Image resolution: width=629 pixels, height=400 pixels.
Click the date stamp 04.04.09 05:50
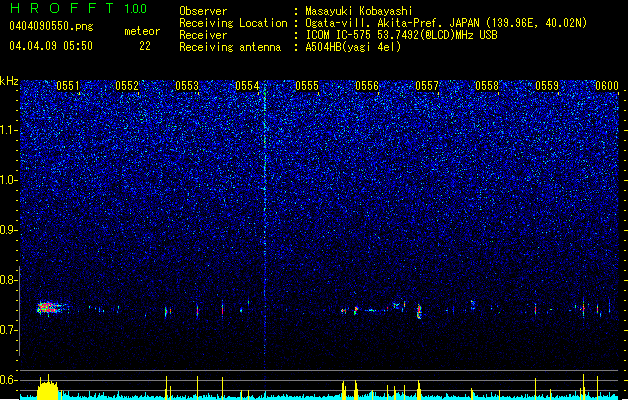(x=51, y=46)
